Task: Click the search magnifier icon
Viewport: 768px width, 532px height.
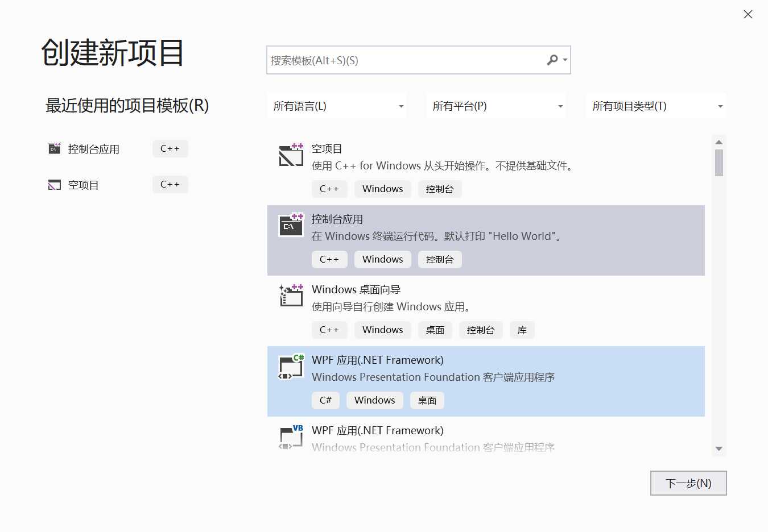Action: click(x=552, y=60)
